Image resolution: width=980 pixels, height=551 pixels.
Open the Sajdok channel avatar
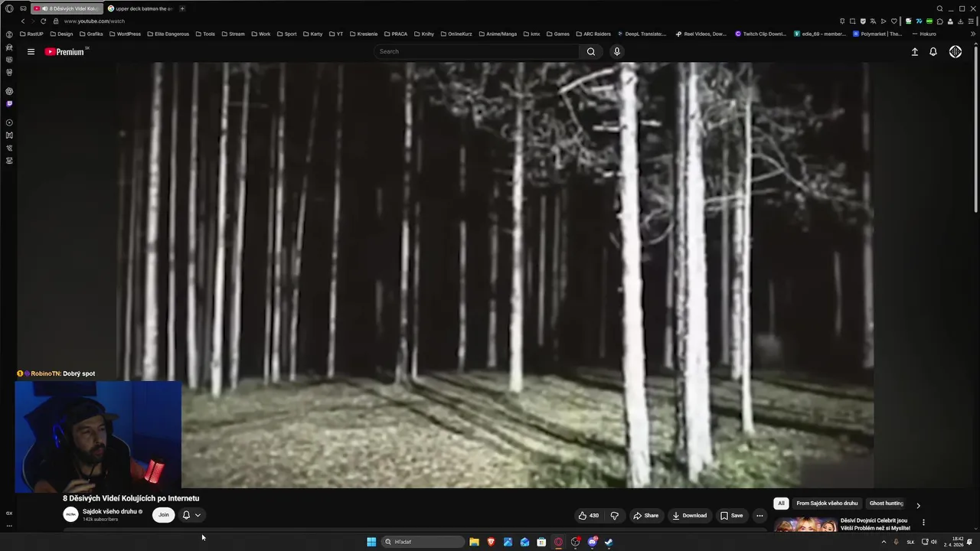[70, 515]
